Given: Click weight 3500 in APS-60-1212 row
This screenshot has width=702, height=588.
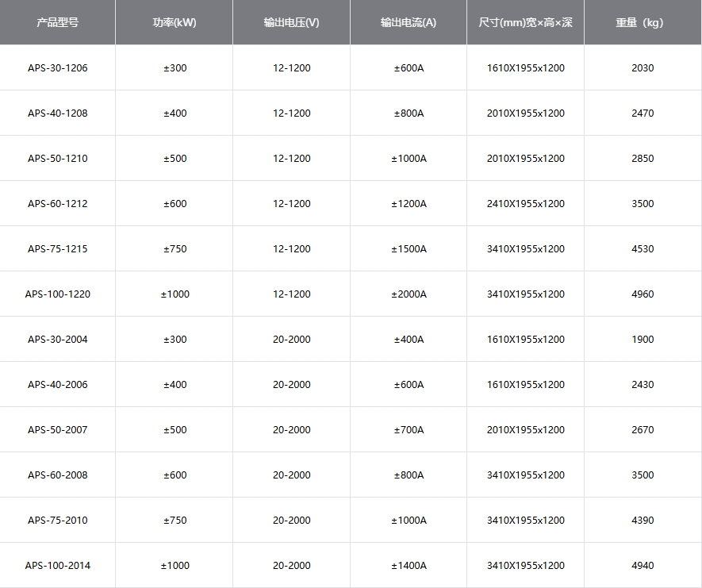Looking at the screenshot, I should (643, 204).
